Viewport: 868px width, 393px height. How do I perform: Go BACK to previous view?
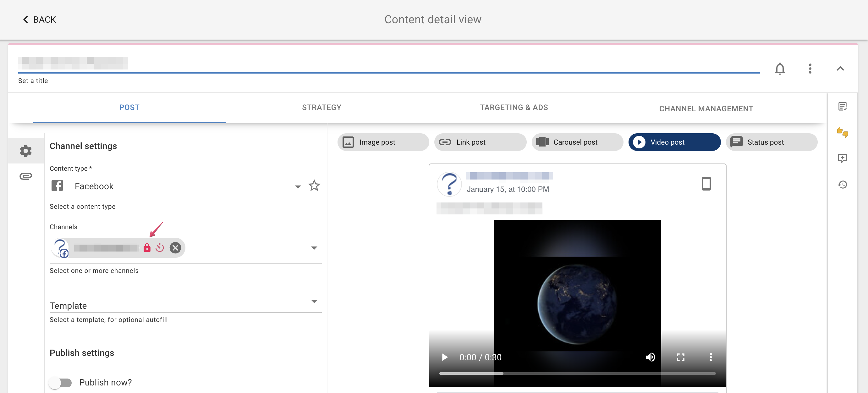click(39, 19)
